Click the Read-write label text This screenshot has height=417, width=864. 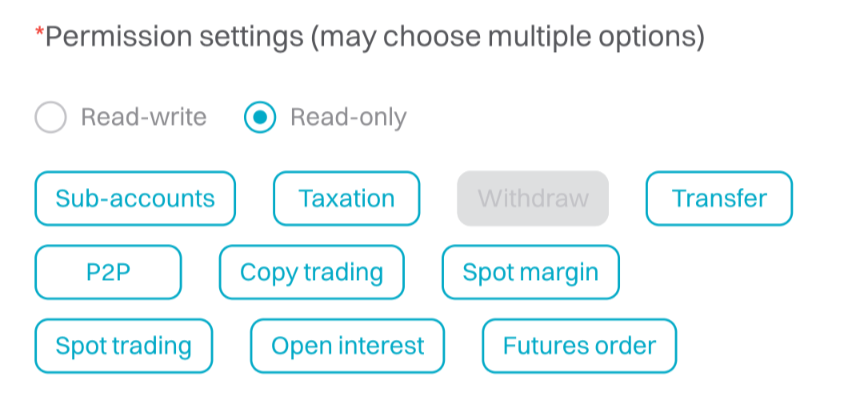143,118
